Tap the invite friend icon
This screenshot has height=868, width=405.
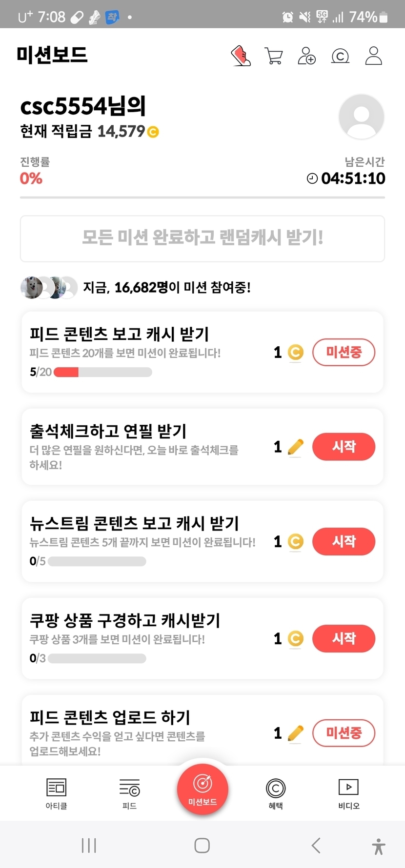point(306,56)
